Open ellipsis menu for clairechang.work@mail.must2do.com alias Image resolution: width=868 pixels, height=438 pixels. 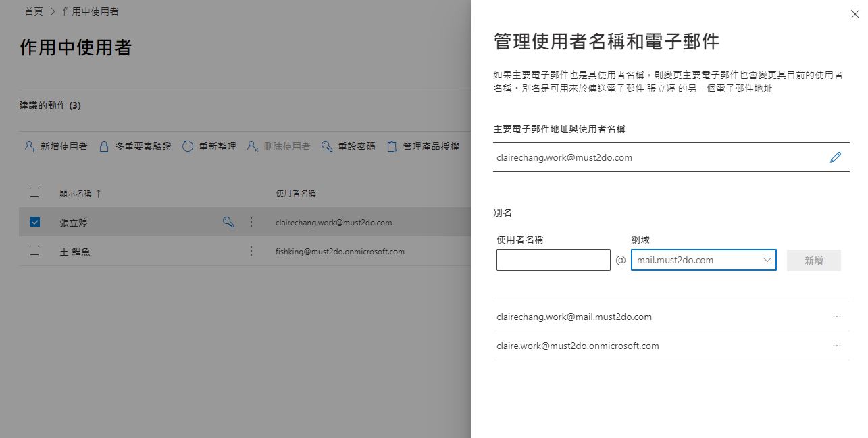pyautogui.click(x=837, y=317)
